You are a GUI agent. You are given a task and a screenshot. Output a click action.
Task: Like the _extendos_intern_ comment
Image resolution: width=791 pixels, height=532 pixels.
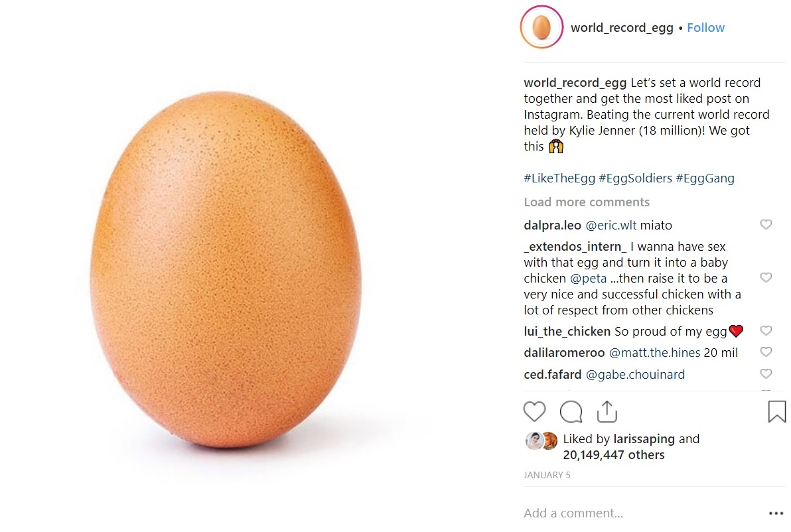(x=766, y=278)
